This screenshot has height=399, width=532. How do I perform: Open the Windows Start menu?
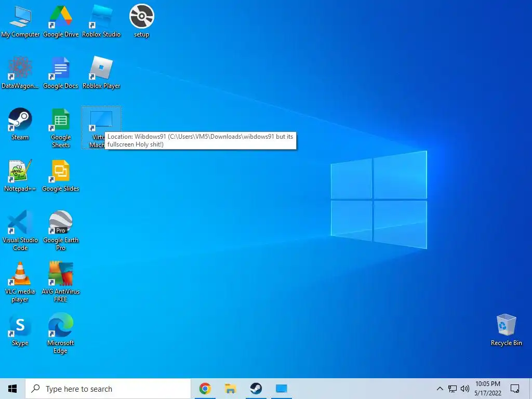click(x=12, y=389)
